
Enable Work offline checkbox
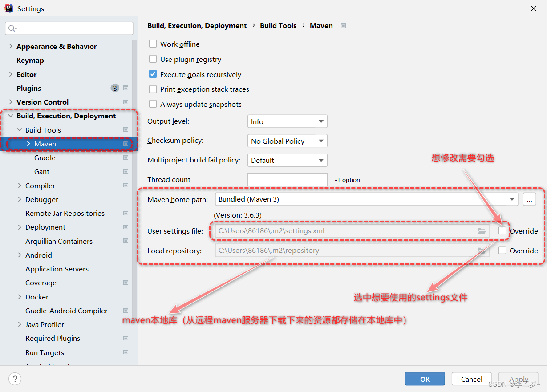tap(153, 44)
